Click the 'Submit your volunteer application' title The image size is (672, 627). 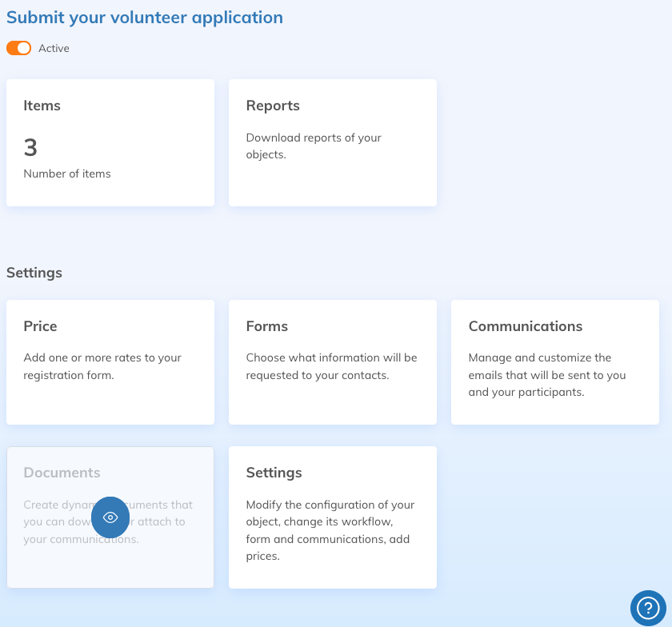[x=145, y=17]
